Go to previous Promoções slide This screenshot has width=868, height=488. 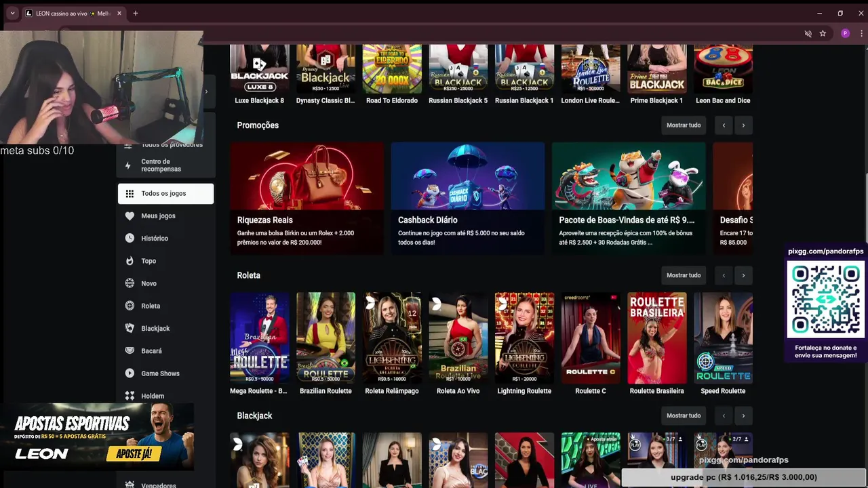click(x=724, y=125)
